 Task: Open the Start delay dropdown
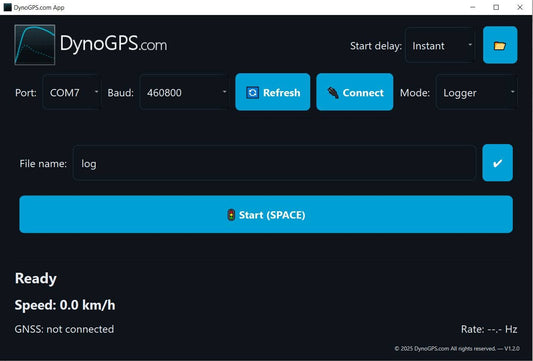(440, 45)
